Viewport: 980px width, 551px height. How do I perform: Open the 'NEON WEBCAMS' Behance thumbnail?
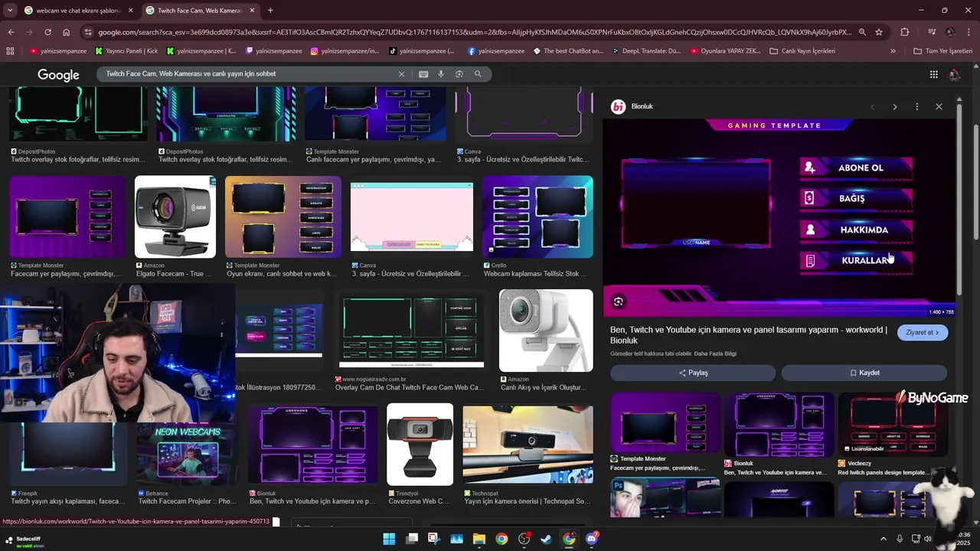coord(188,454)
